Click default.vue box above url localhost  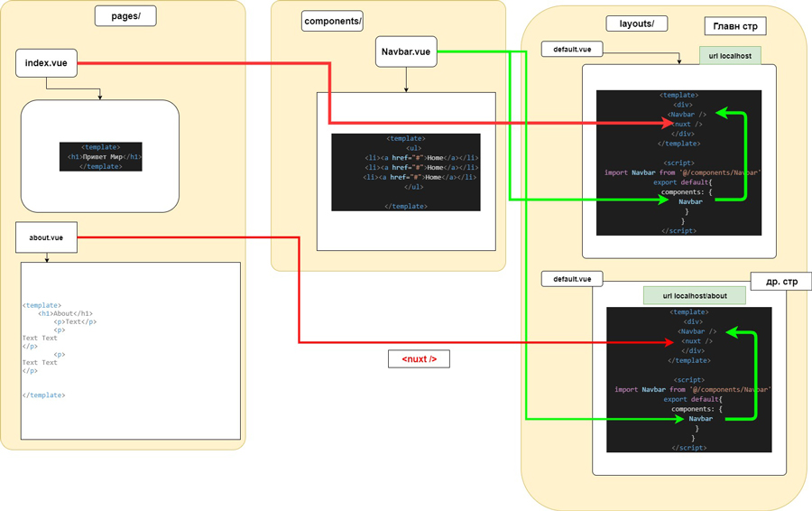tap(572, 50)
